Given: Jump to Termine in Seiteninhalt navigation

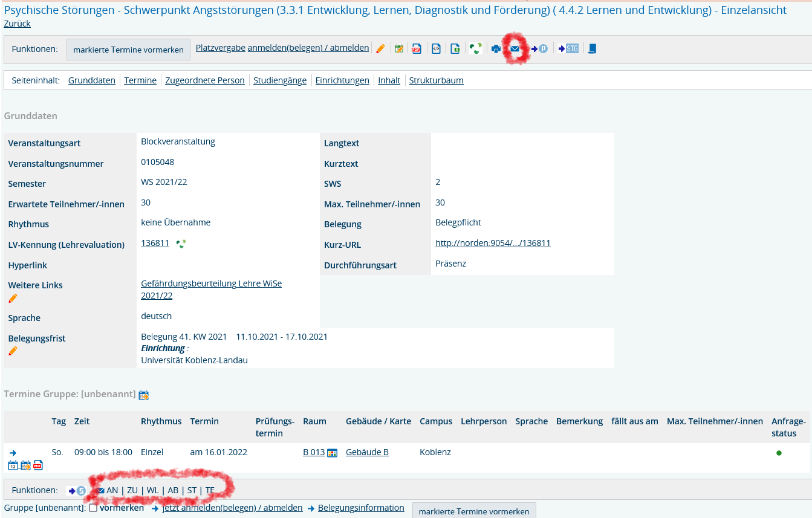Looking at the screenshot, I should [140, 80].
